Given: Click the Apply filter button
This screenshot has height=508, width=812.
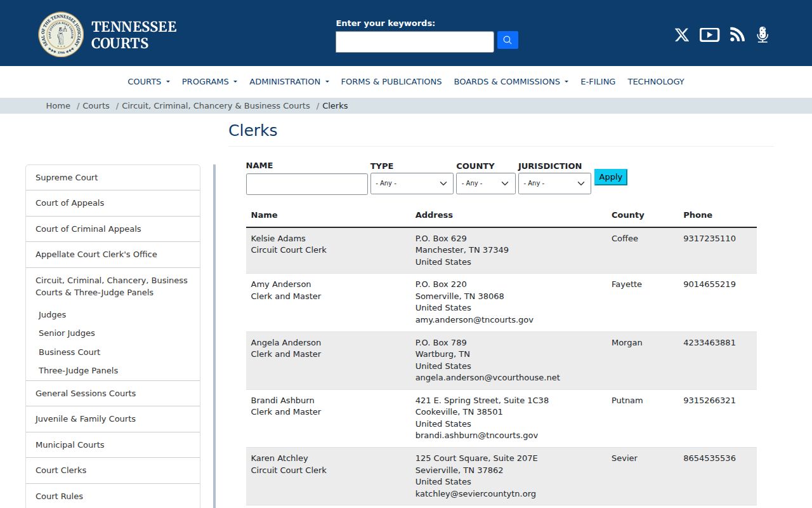Looking at the screenshot, I should pyautogui.click(x=610, y=177).
